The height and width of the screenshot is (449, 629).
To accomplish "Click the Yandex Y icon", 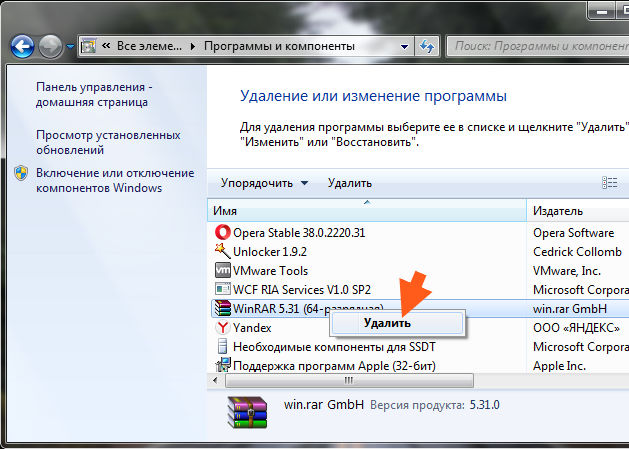I will 223,327.
